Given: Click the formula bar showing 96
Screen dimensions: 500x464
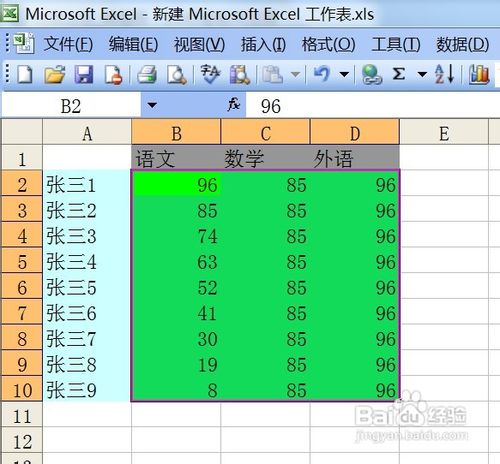Looking at the screenshot, I should pyautogui.click(x=373, y=106).
